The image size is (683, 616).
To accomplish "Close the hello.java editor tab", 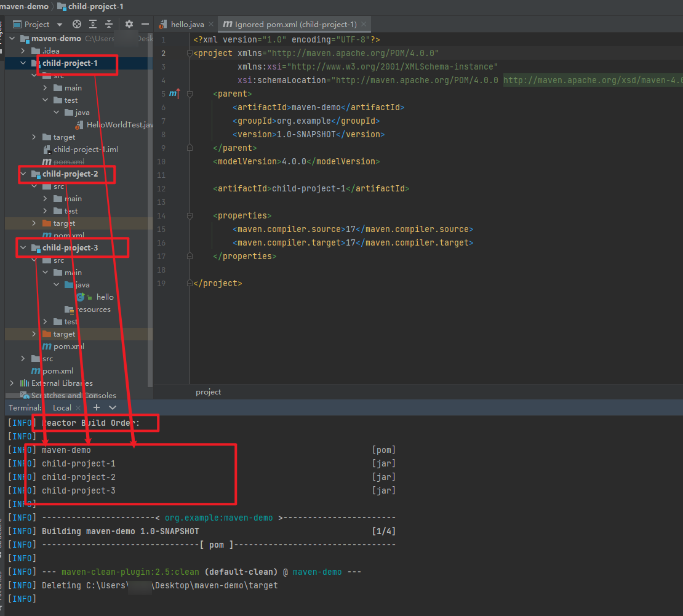I will click(211, 25).
